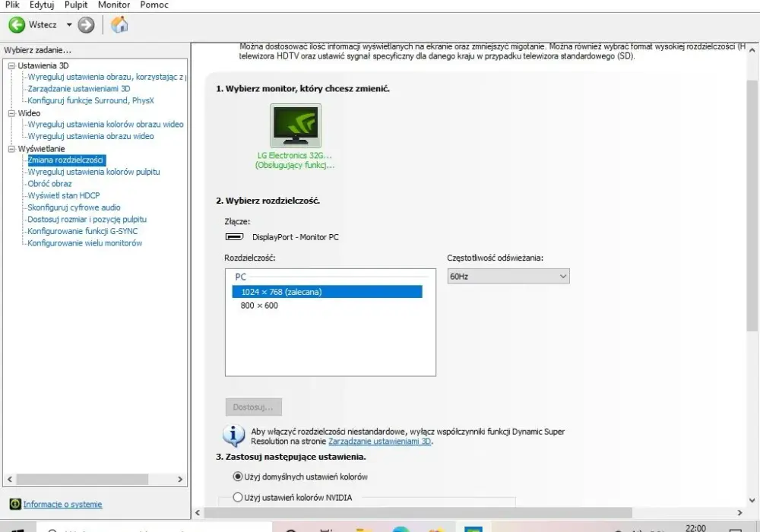The image size is (760, 532).
Task: Open the Pulpit menu
Action: [x=76, y=5]
